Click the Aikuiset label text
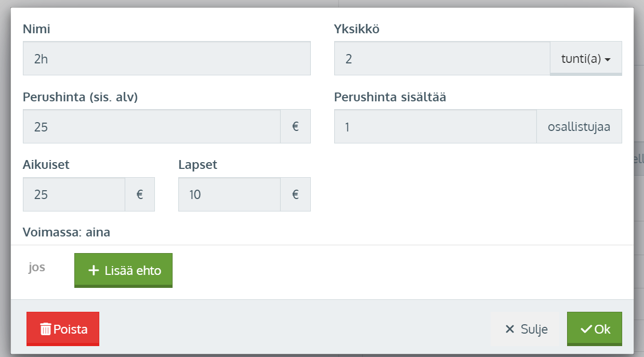This screenshot has width=644, height=357. pyautogui.click(x=46, y=165)
